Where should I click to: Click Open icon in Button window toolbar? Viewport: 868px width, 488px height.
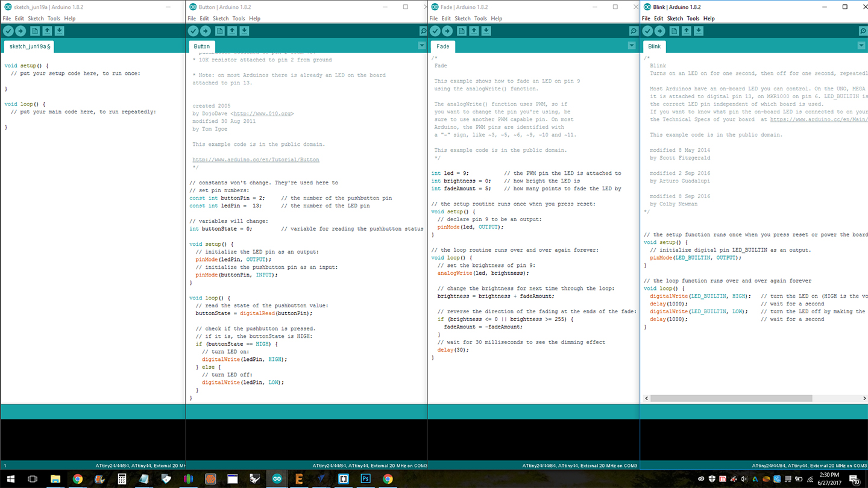click(232, 31)
